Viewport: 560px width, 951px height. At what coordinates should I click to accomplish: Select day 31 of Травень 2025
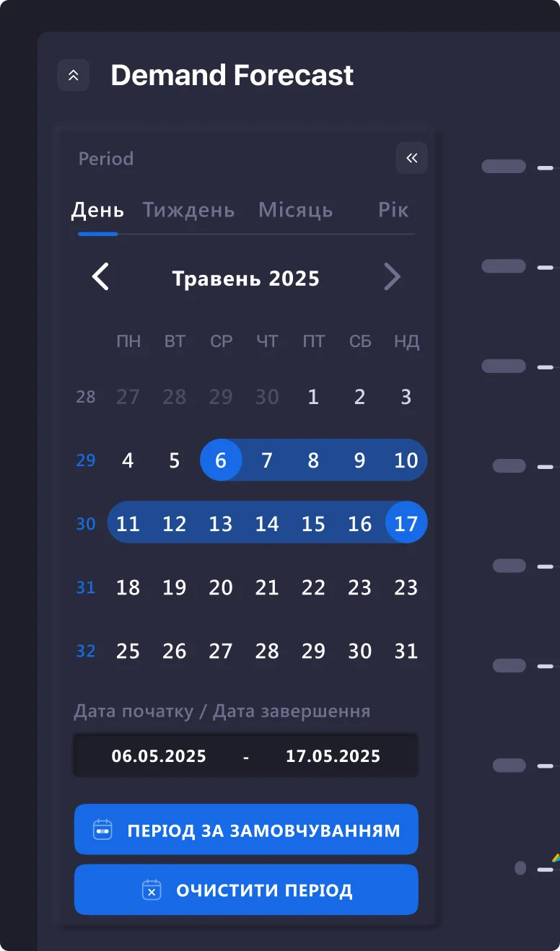tap(406, 651)
